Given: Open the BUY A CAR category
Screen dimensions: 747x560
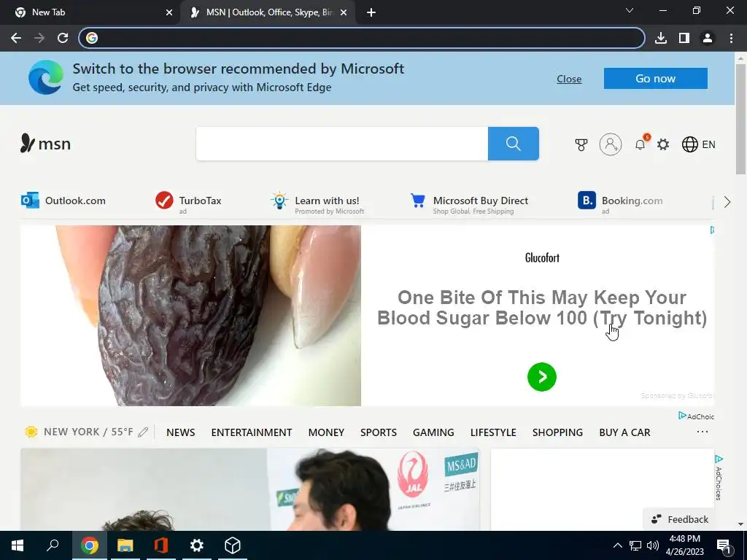Looking at the screenshot, I should pyautogui.click(x=624, y=432).
